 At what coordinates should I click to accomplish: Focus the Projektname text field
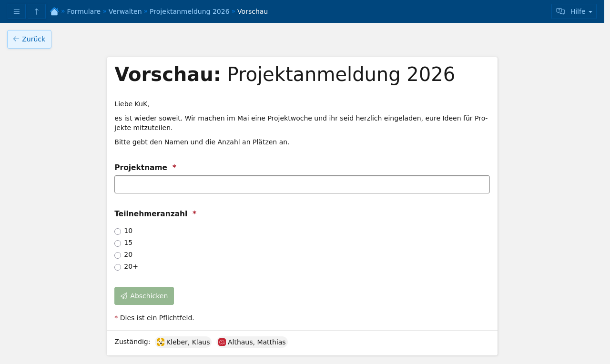(x=302, y=184)
